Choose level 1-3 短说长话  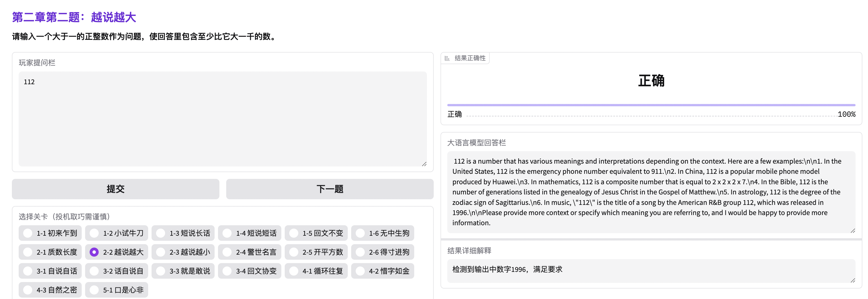[161, 233]
